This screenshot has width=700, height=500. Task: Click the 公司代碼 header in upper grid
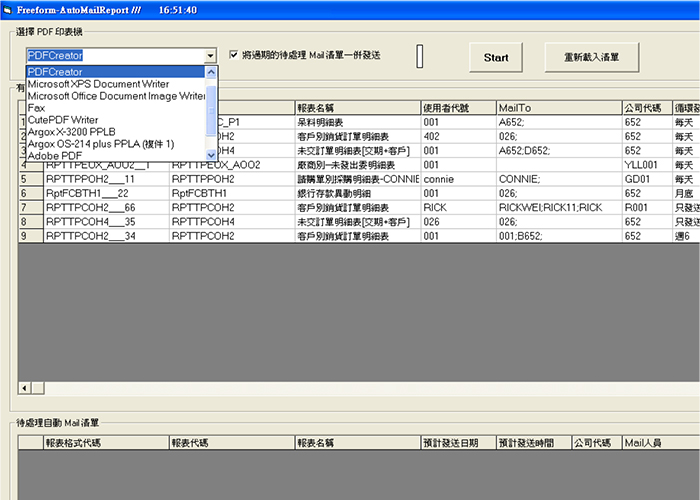pyautogui.click(x=647, y=108)
